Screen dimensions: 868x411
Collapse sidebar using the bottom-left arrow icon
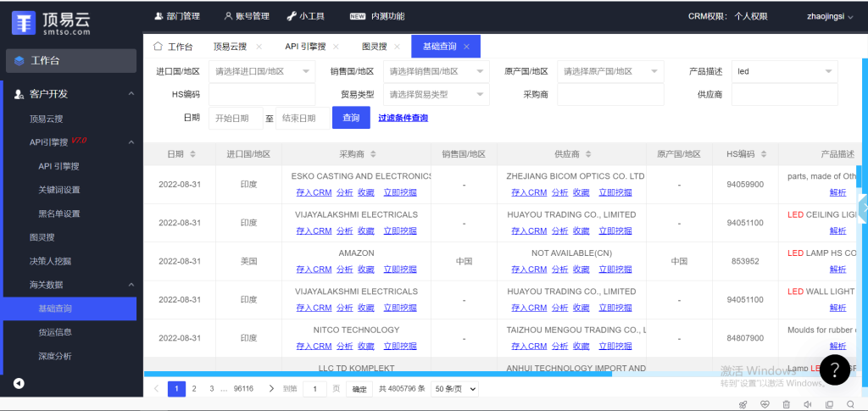[19, 383]
